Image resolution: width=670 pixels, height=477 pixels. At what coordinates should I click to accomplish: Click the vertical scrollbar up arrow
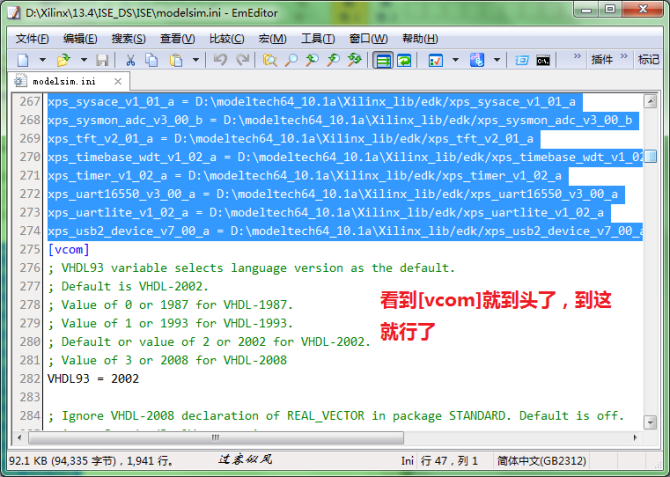[x=650, y=101]
